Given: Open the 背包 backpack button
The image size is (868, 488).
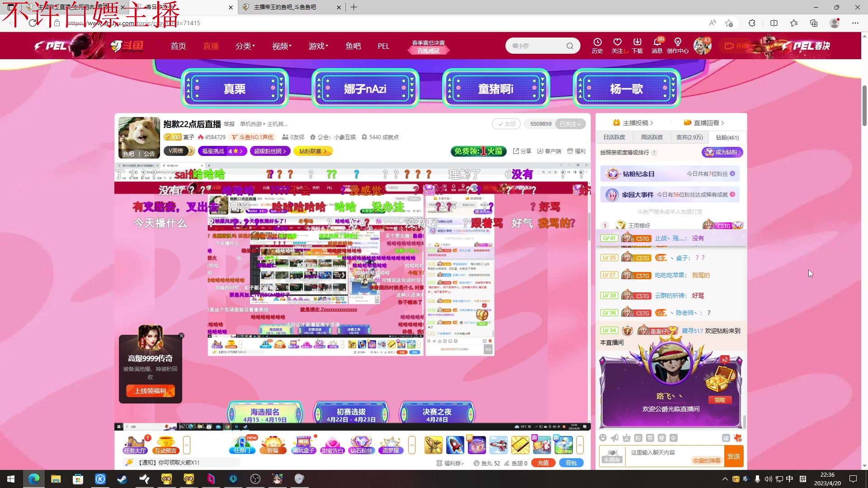Looking at the screenshot, I should (x=571, y=463).
